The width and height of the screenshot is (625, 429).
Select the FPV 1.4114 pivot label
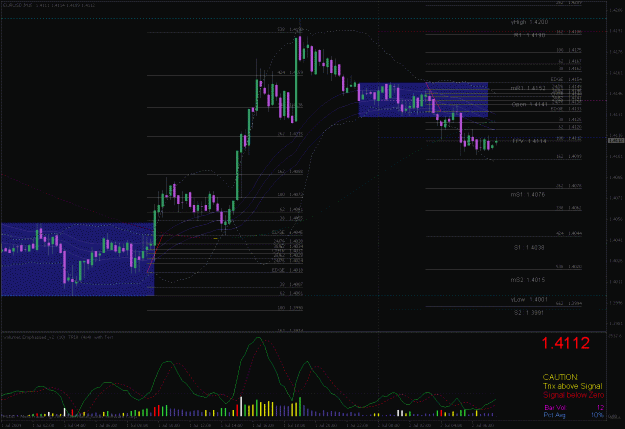(529, 141)
